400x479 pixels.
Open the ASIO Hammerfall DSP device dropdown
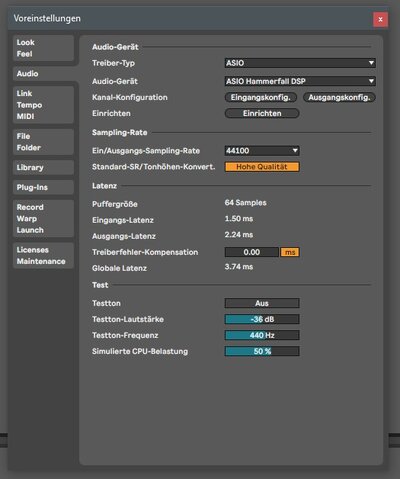(300, 81)
